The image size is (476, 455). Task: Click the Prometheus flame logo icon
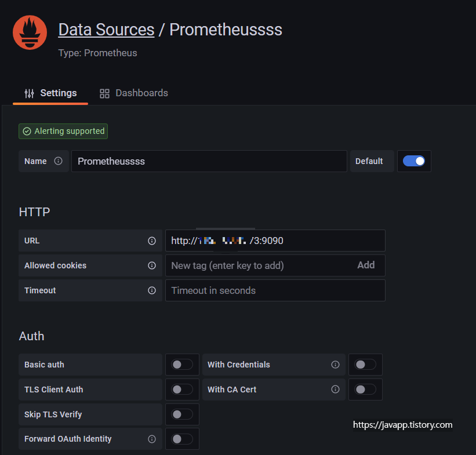[x=30, y=33]
